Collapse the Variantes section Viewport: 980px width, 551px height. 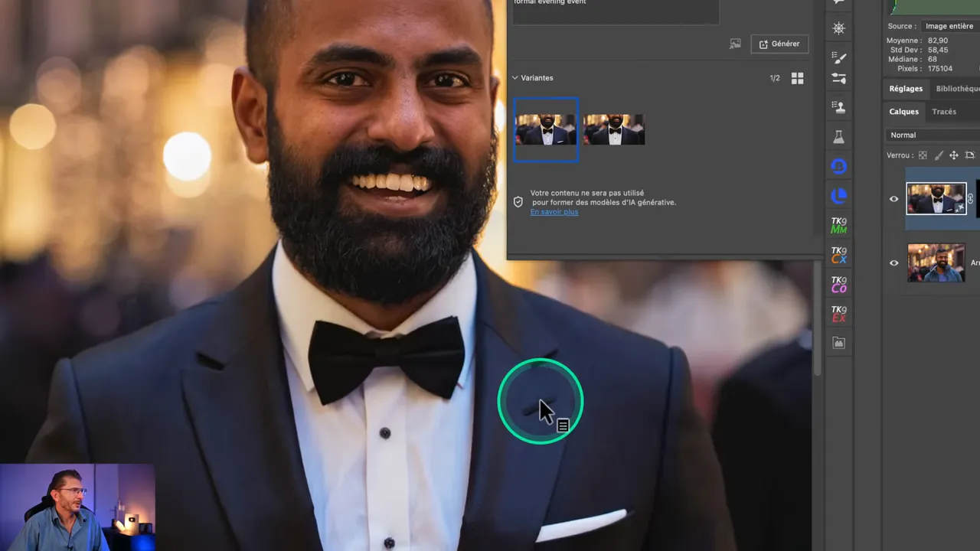(x=515, y=78)
